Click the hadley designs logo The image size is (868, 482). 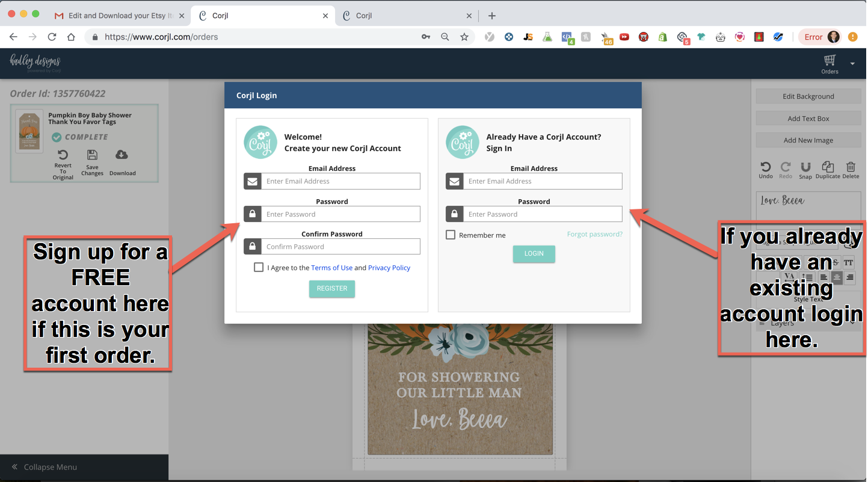pos(35,62)
